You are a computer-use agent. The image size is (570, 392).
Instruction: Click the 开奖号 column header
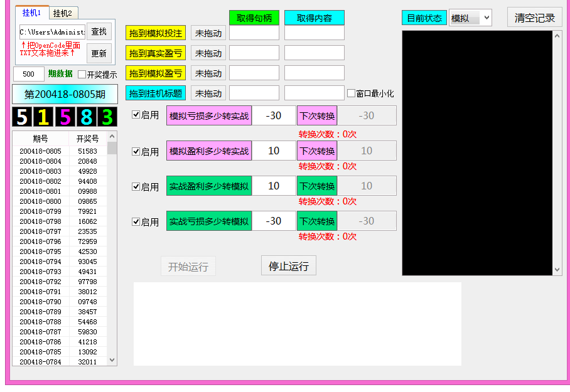(88, 139)
